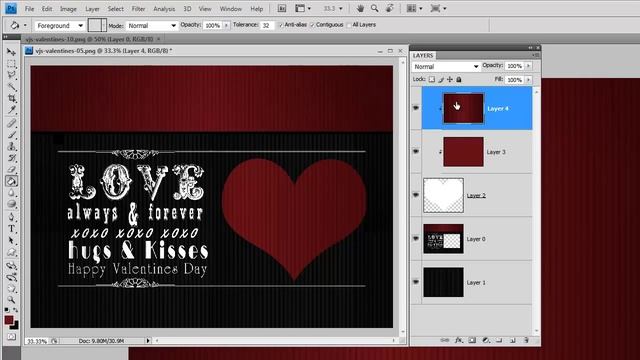Toggle Anti-alias checkbox
640x360 pixels.
pyautogui.click(x=280, y=25)
